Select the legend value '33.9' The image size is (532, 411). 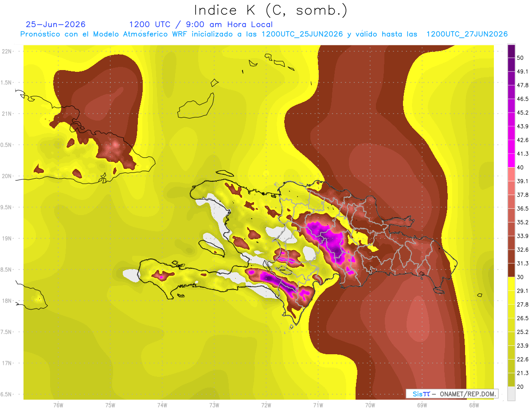tap(522, 236)
